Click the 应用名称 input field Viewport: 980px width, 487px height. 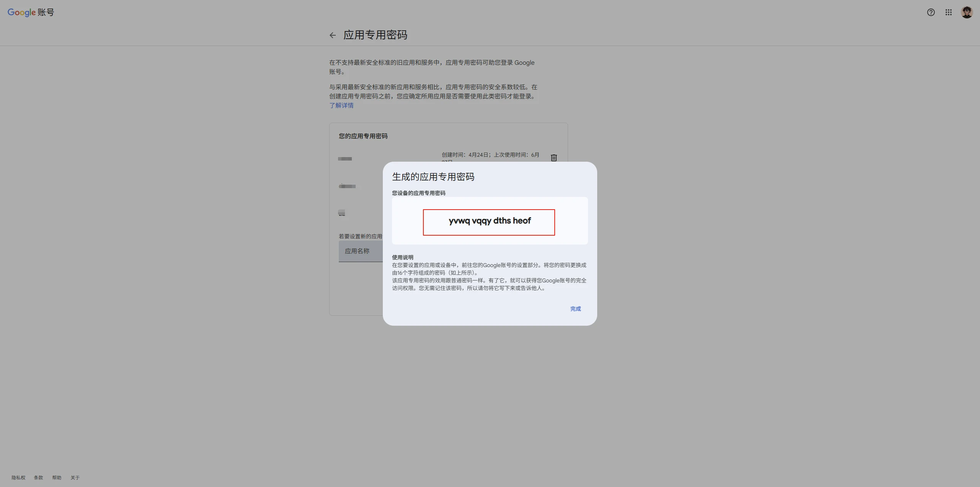(360, 251)
